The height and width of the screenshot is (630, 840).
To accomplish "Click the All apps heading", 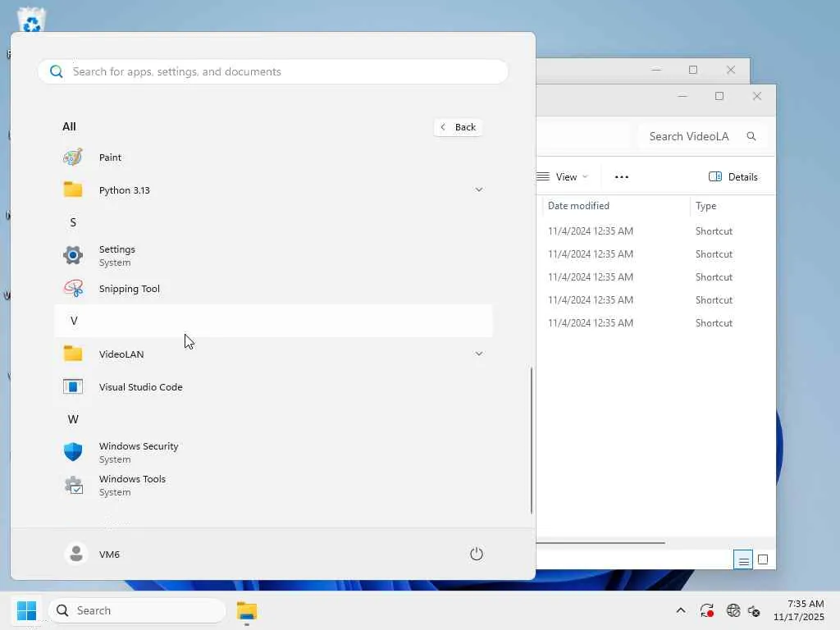I will 69,126.
